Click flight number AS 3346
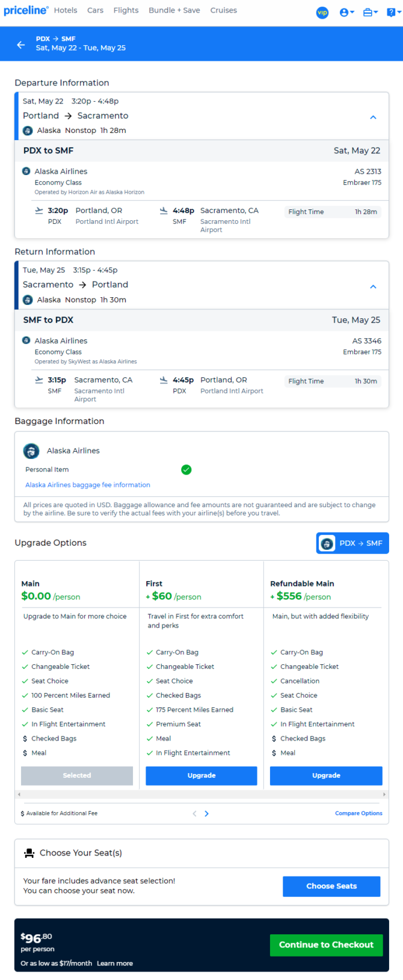 click(x=367, y=341)
